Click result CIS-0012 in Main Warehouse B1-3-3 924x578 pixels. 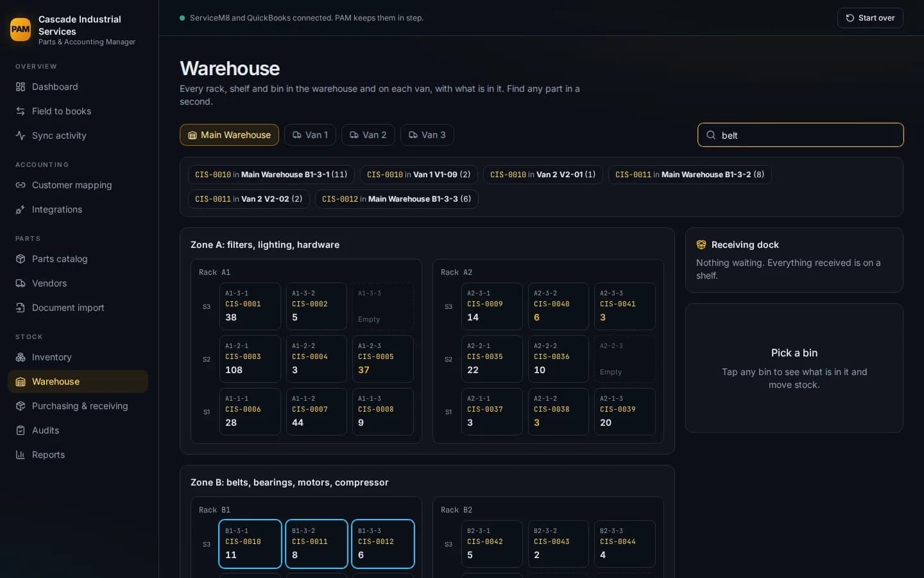tap(397, 199)
